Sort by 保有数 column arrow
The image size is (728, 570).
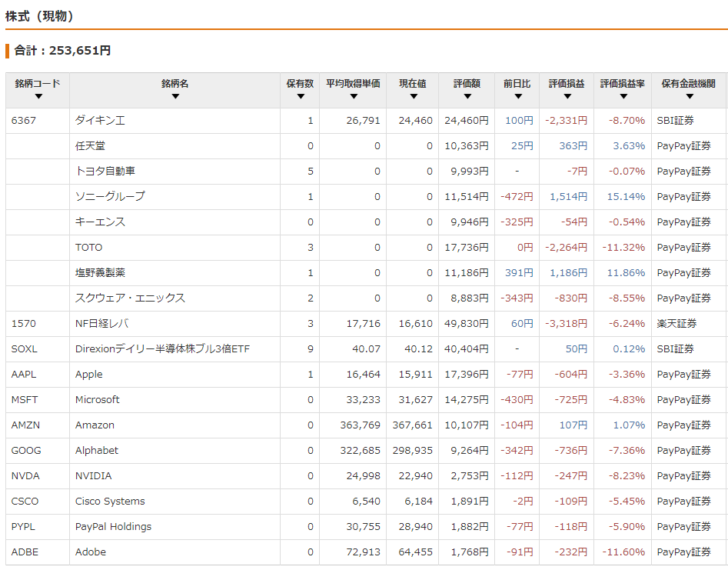tap(301, 97)
